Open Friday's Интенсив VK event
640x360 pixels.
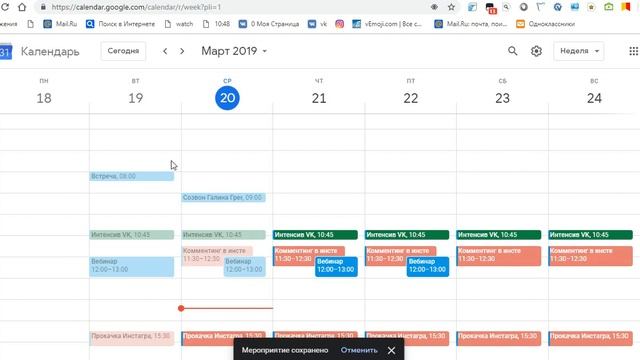coord(407,235)
